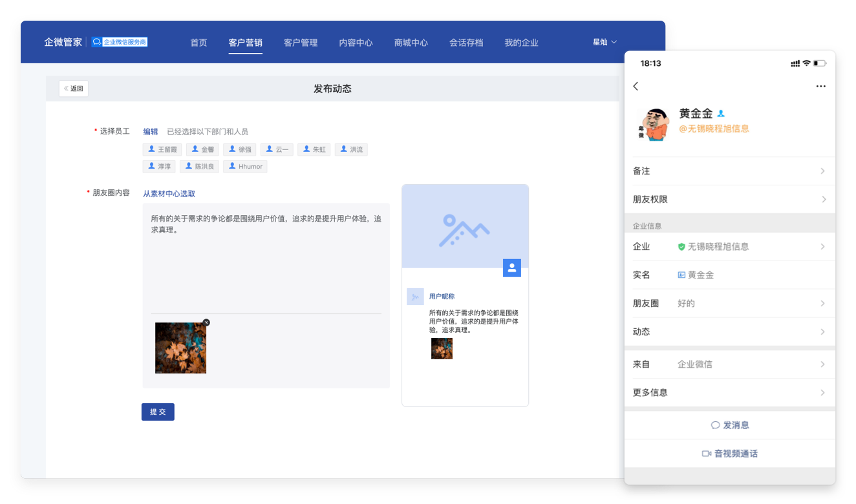Image resolution: width=856 pixels, height=504 pixels.
Task: Open the 更多信息 row
Action: (x=729, y=393)
